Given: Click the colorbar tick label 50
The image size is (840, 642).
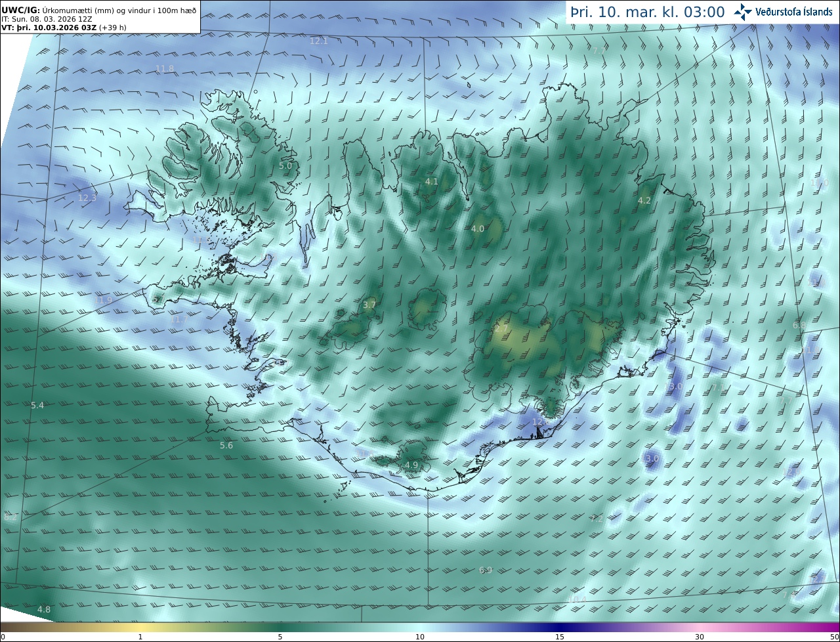Looking at the screenshot, I should click(835, 637).
